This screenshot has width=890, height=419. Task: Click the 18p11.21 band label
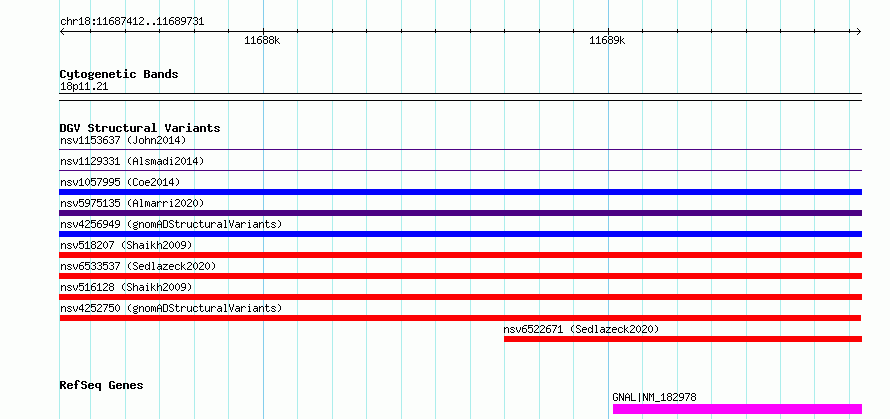[84, 87]
